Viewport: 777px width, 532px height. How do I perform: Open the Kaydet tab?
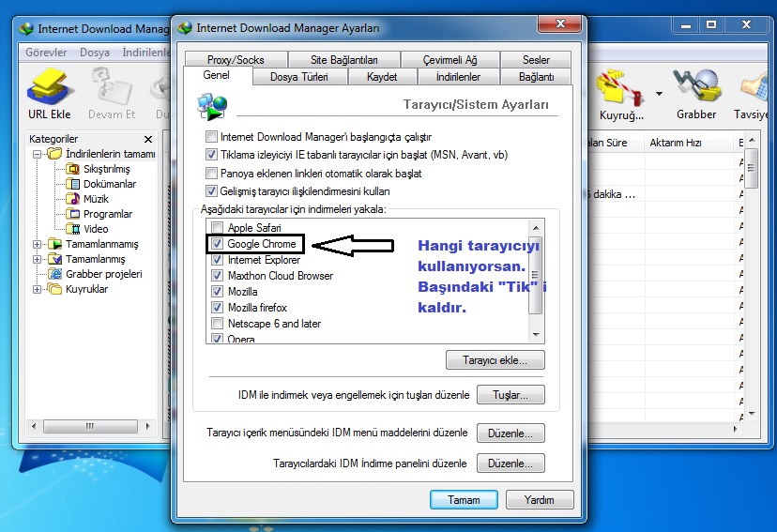click(382, 77)
